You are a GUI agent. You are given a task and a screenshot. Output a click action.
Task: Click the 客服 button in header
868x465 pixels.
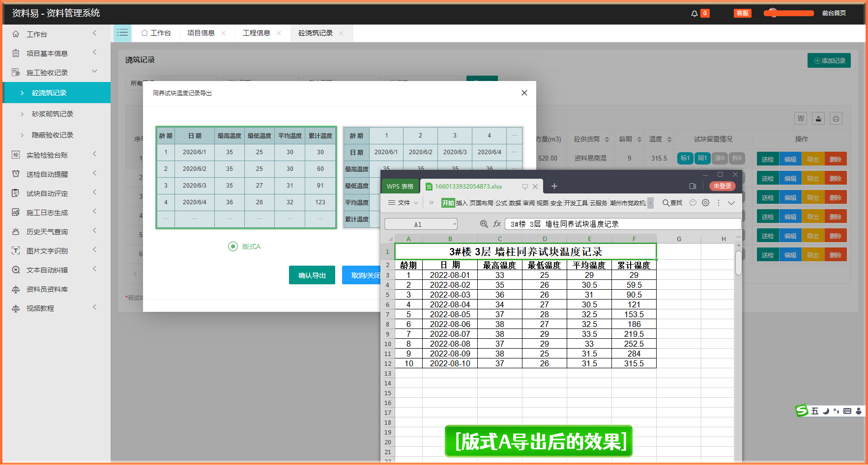click(742, 13)
